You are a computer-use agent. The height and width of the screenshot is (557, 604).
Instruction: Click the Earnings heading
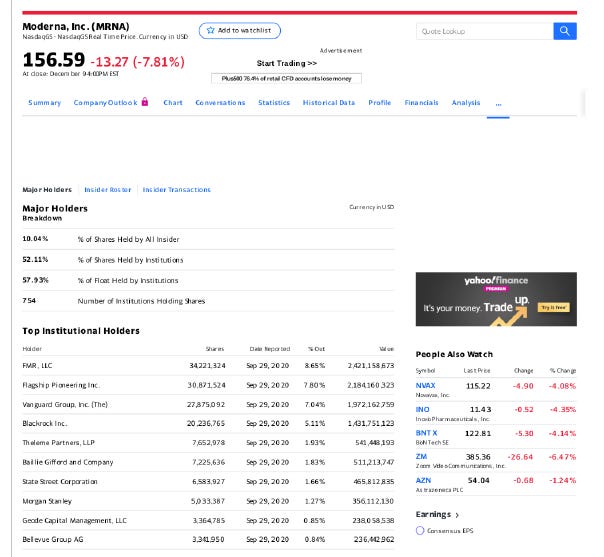[x=433, y=515]
